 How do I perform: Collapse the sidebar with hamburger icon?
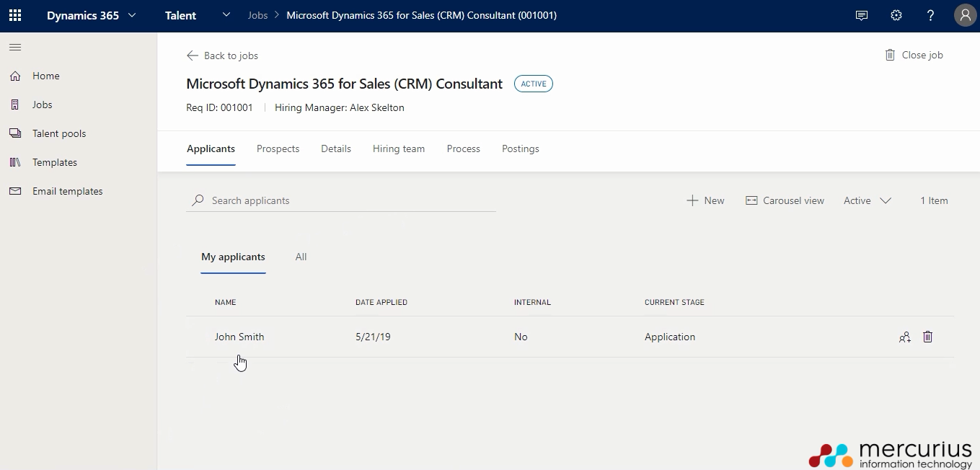click(15, 48)
